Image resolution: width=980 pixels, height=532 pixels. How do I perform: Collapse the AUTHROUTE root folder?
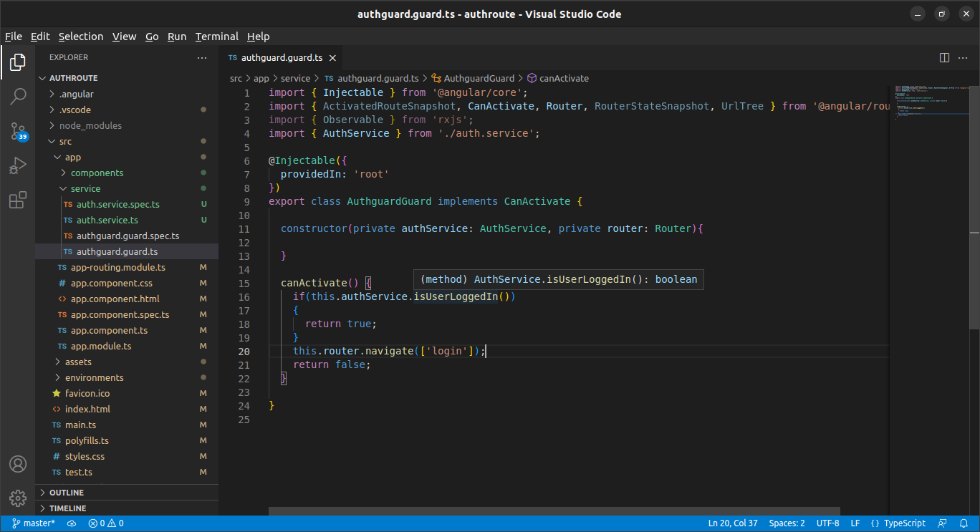click(x=127, y=78)
